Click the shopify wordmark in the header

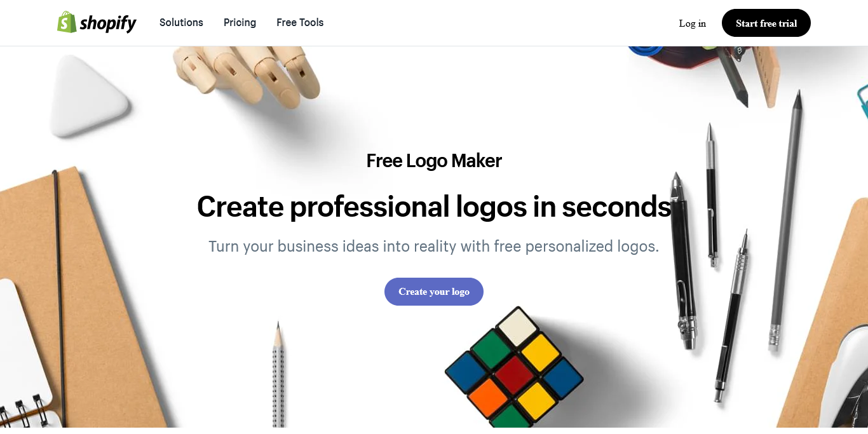tap(108, 24)
